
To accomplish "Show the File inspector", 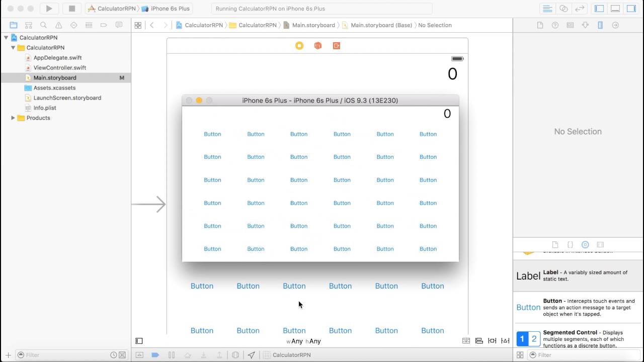I will coord(540,25).
